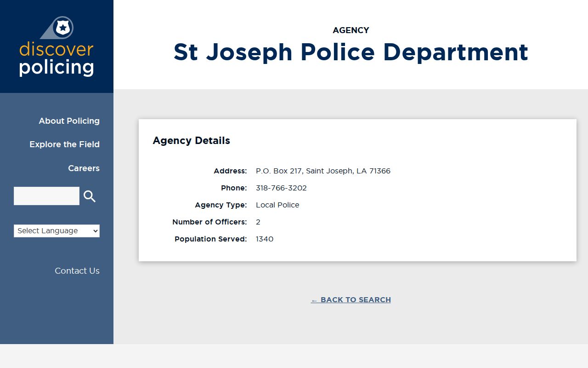Click the Agency Details heading

click(191, 141)
